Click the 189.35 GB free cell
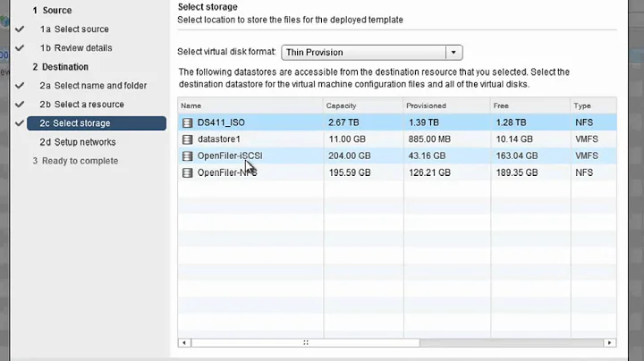Screen dimensions: 644x361 (517, 172)
